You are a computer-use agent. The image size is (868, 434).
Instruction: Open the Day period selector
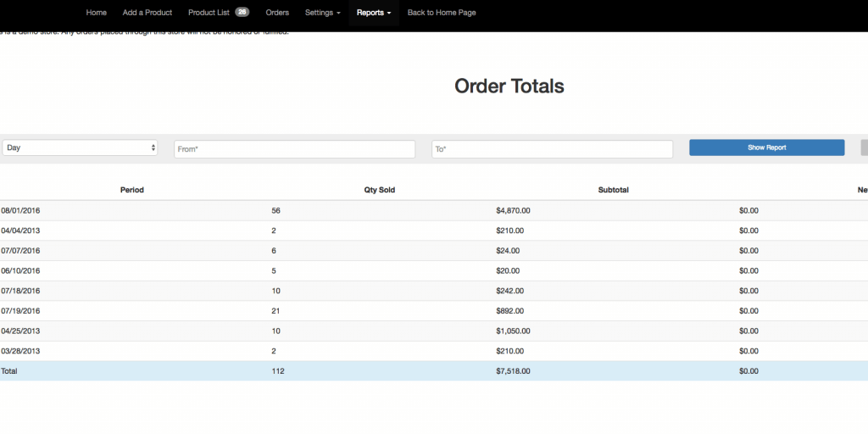pyautogui.click(x=80, y=147)
